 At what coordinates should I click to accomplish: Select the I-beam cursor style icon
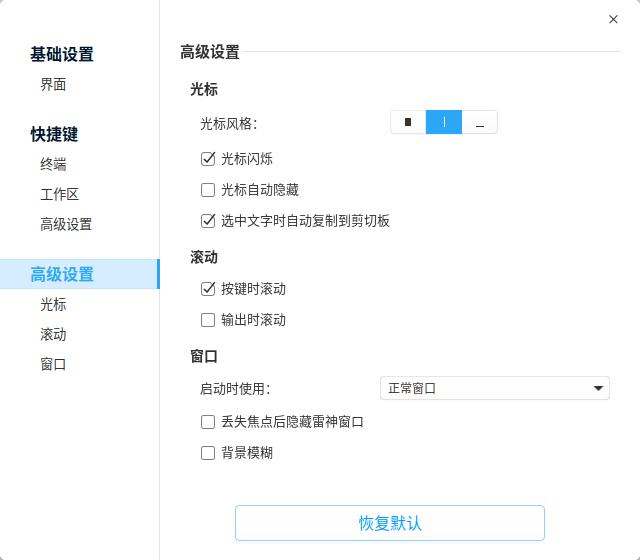pyautogui.click(x=444, y=122)
